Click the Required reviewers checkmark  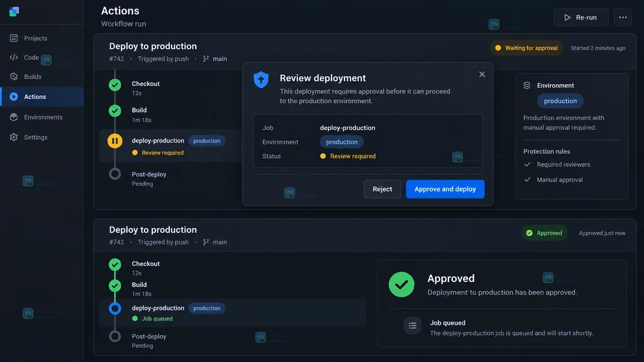pyautogui.click(x=528, y=165)
